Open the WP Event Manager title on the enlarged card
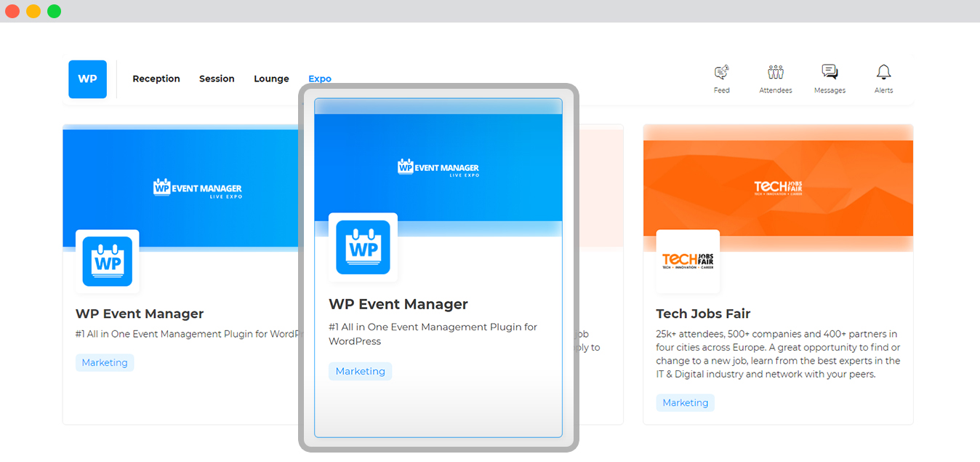The width and height of the screenshot is (980, 462). (398, 304)
